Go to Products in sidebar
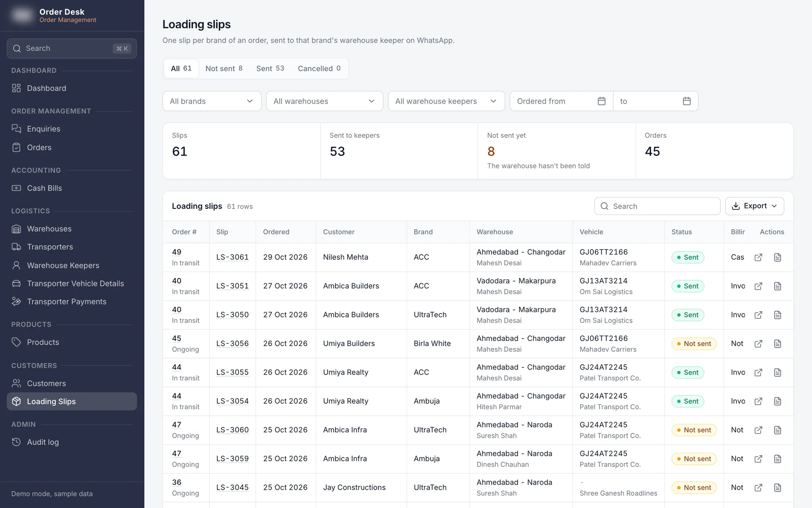The width and height of the screenshot is (812, 508). click(x=72, y=342)
